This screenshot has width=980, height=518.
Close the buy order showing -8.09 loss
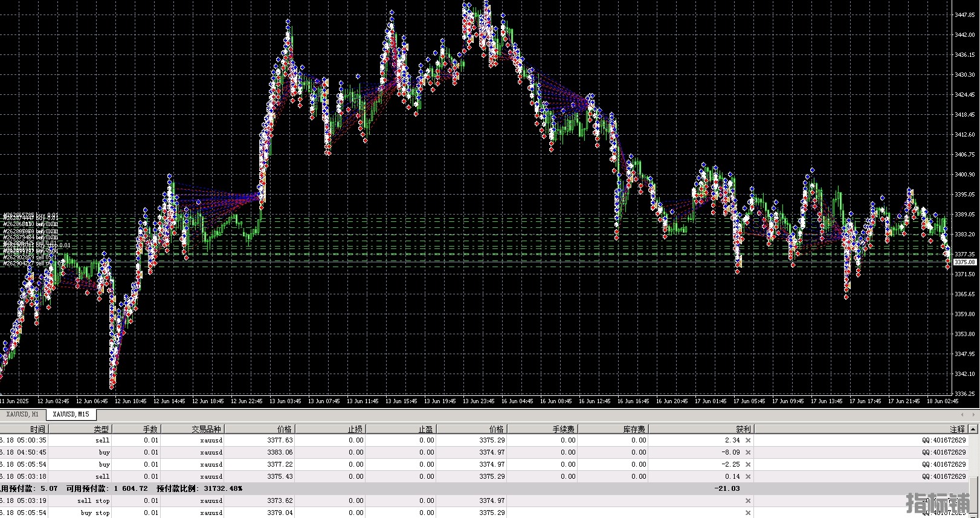pos(748,452)
